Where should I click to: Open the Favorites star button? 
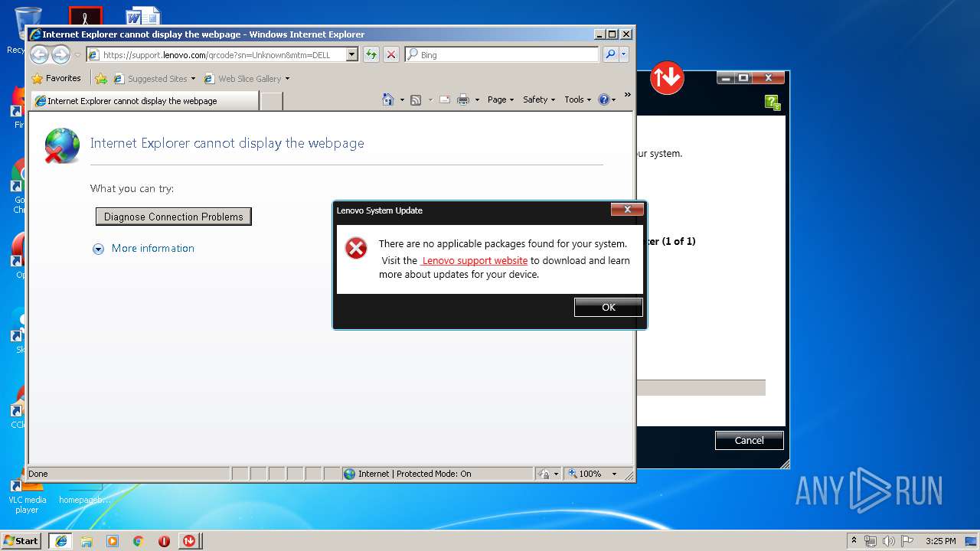[x=56, y=78]
